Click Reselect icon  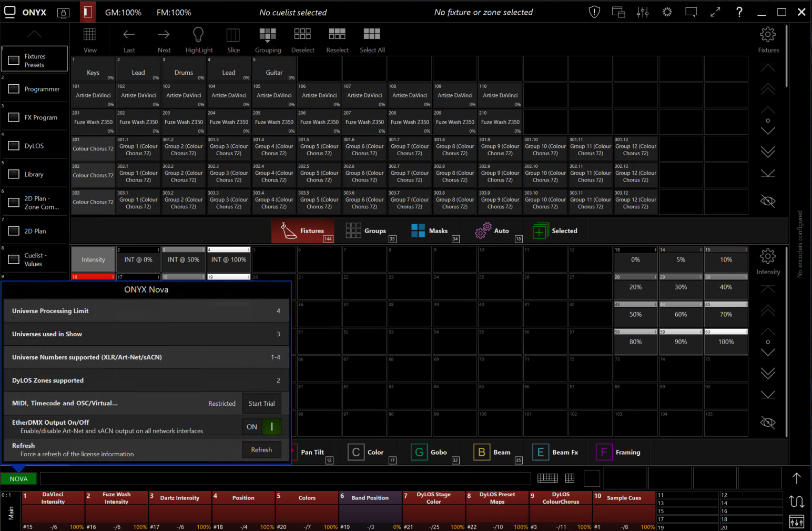click(337, 34)
